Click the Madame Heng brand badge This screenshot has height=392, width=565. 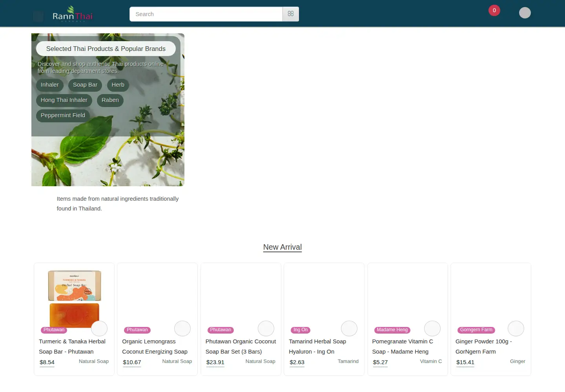coord(392,330)
